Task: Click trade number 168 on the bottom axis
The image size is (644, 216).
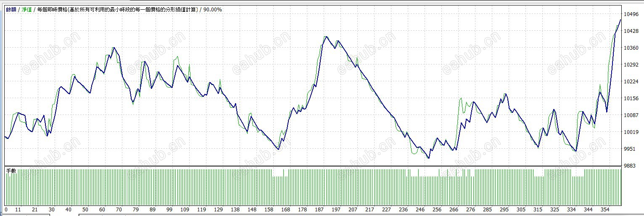Action: click(285, 210)
